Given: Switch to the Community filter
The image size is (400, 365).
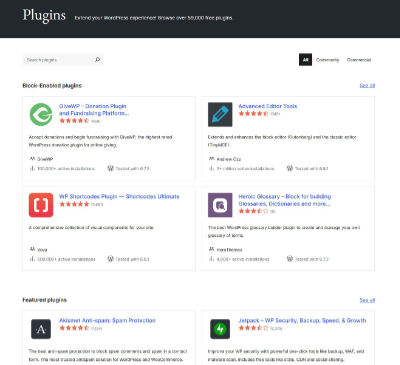Looking at the screenshot, I should point(327,60).
